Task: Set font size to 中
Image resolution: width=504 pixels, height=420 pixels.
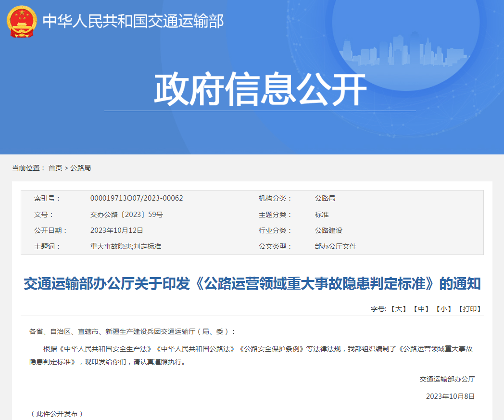Action: click(421, 309)
